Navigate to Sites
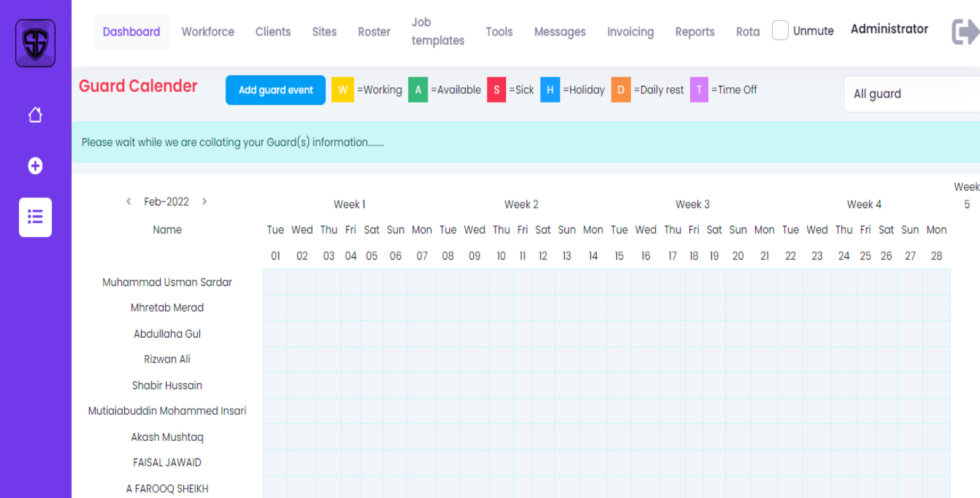The width and height of the screenshot is (980, 498). click(324, 32)
